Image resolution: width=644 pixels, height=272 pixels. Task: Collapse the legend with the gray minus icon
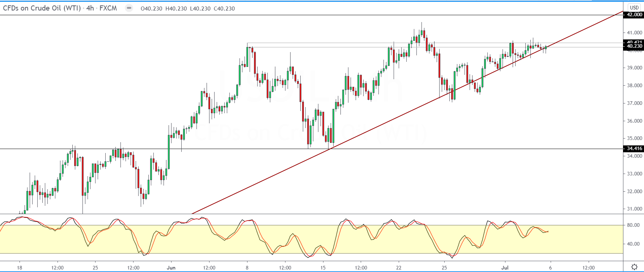tap(129, 8)
